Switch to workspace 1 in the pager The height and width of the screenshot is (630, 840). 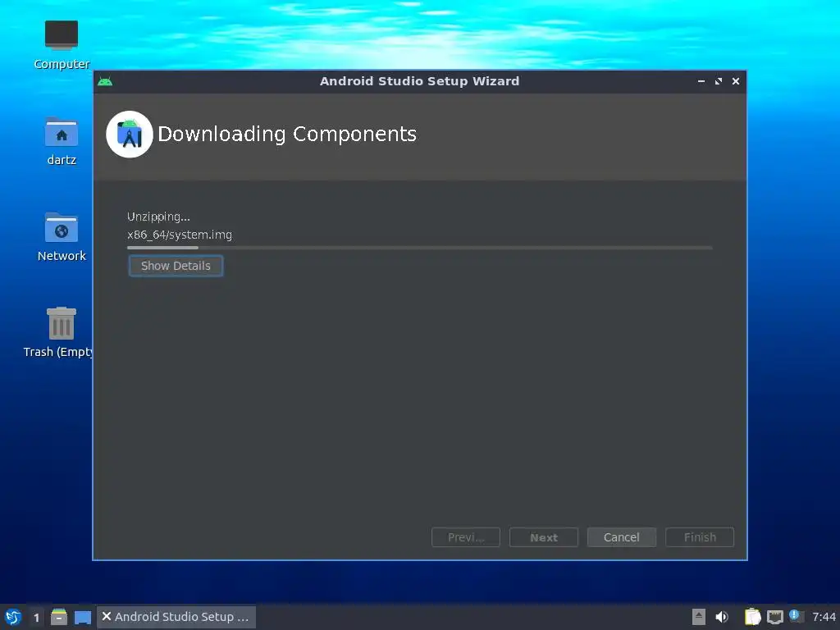coord(36,618)
